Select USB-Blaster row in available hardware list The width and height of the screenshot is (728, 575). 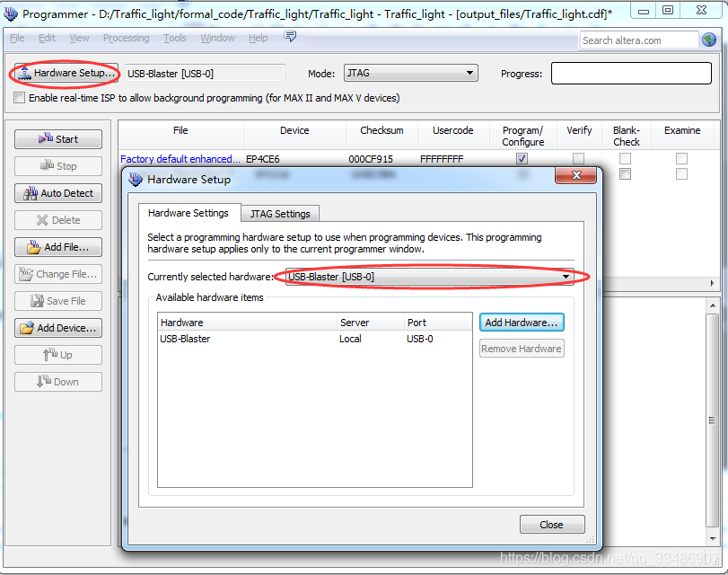point(315,339)
